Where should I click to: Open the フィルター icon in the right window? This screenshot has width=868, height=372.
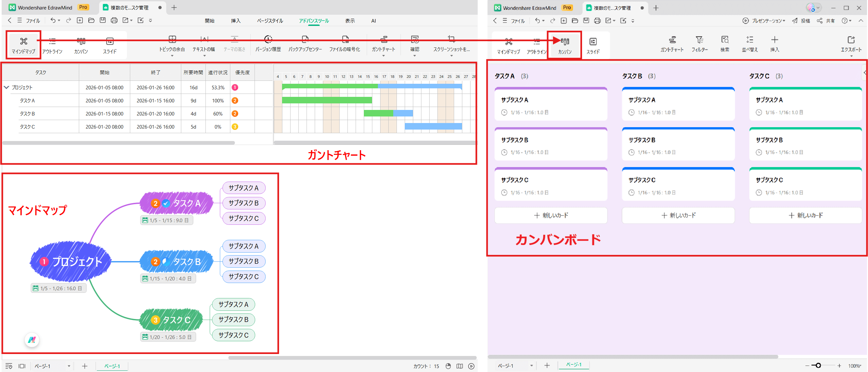click(700, 43)
